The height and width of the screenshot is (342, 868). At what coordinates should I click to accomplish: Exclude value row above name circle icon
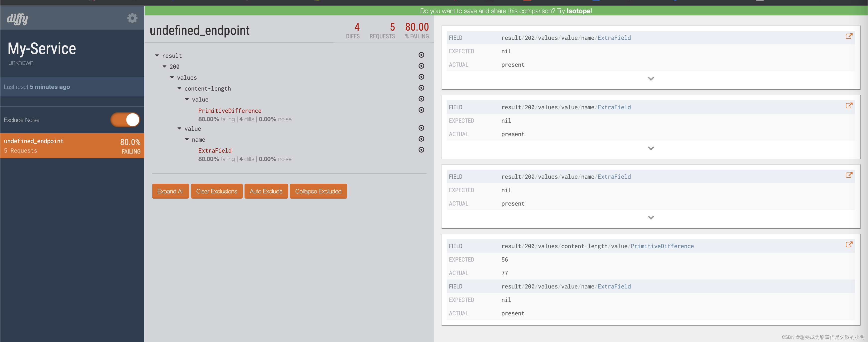coord(421,128)
